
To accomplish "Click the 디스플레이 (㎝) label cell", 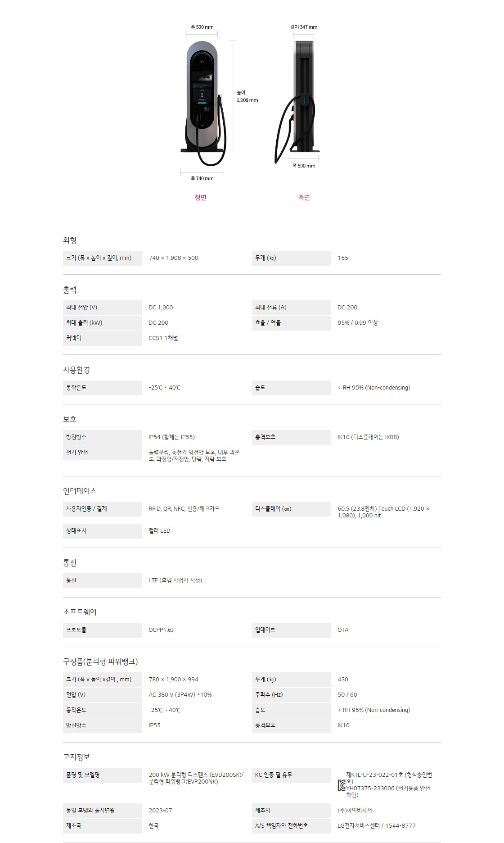I will click(x=291, y=509).
